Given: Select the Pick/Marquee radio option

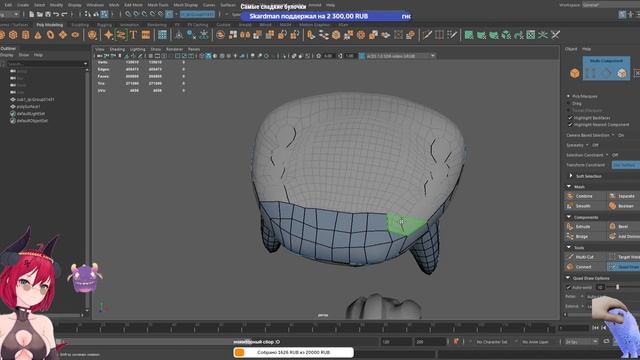Looking at the screenshot, I should [x=568, y=96].
